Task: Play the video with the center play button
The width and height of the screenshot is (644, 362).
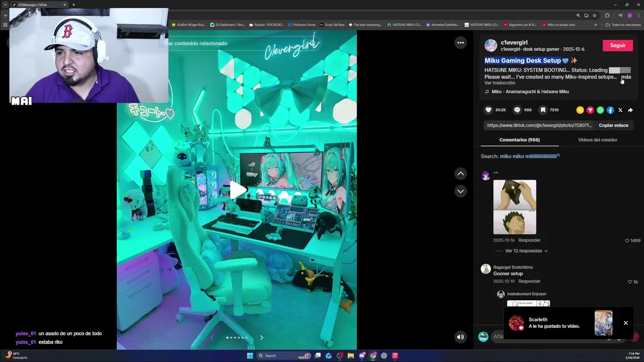Action: point(237,190)
